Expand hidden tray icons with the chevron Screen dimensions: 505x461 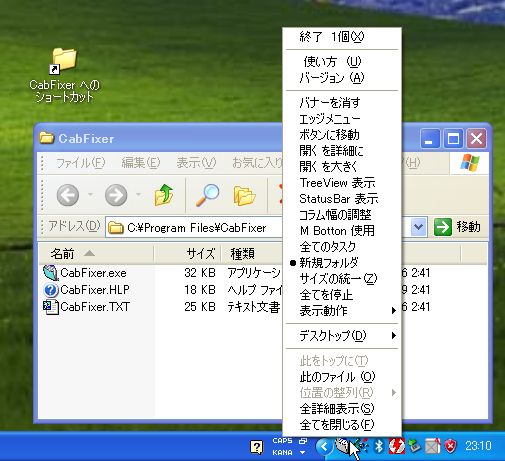[324, 446]
